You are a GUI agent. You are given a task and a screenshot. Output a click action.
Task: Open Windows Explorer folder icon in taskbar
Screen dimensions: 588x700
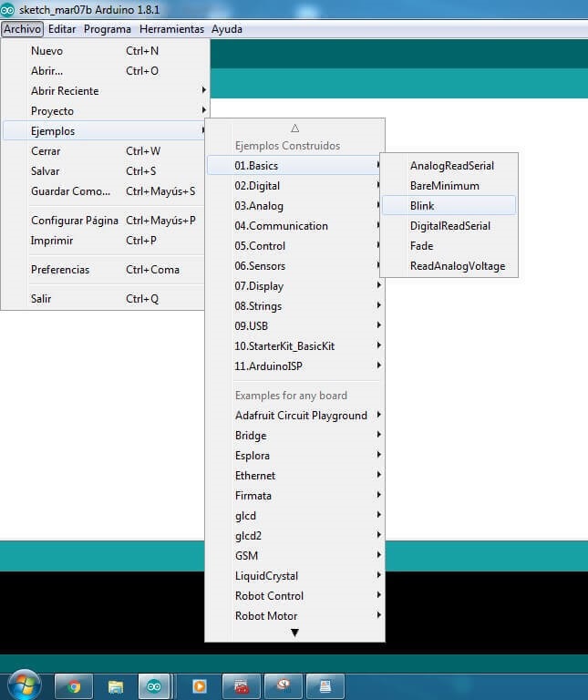[x=116, y=686]
